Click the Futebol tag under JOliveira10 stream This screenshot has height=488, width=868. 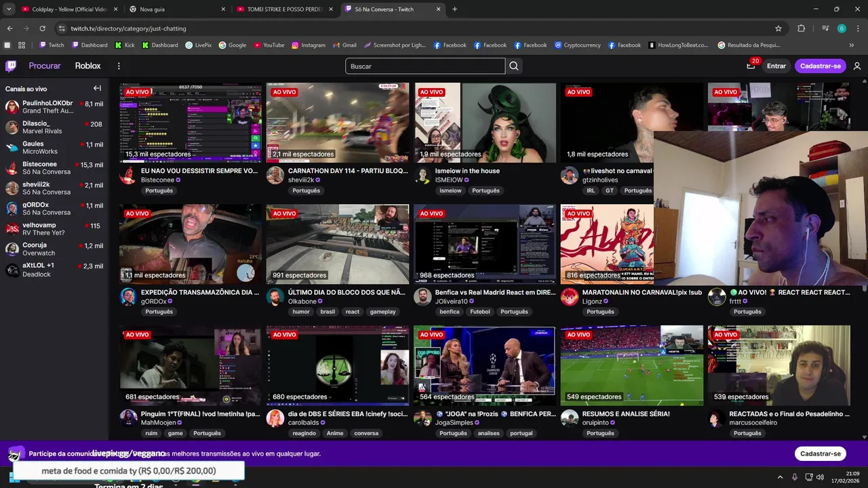[x=480, y=312]
